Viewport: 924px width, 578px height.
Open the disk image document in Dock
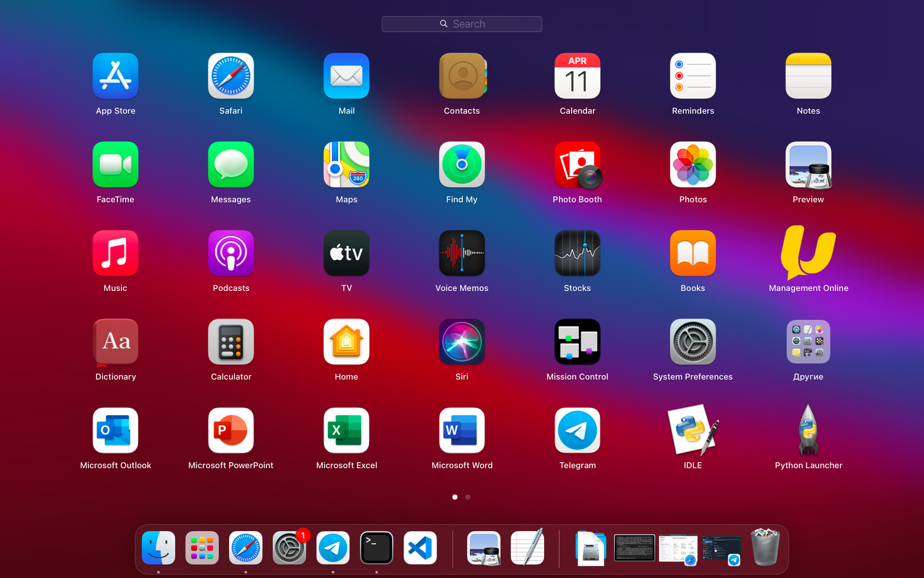(x=591, y=548)
